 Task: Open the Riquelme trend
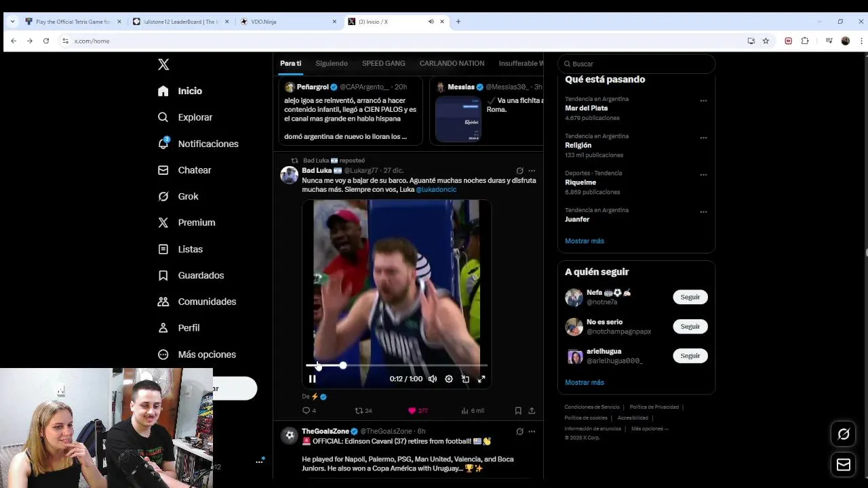pyautogui.click(x=580, y=182)
